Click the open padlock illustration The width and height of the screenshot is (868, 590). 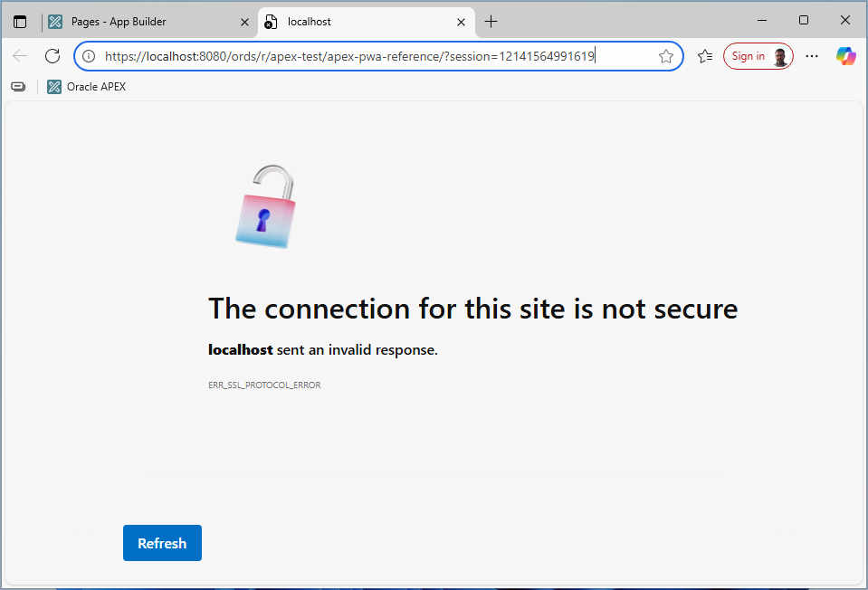click(x=265, y=206)
